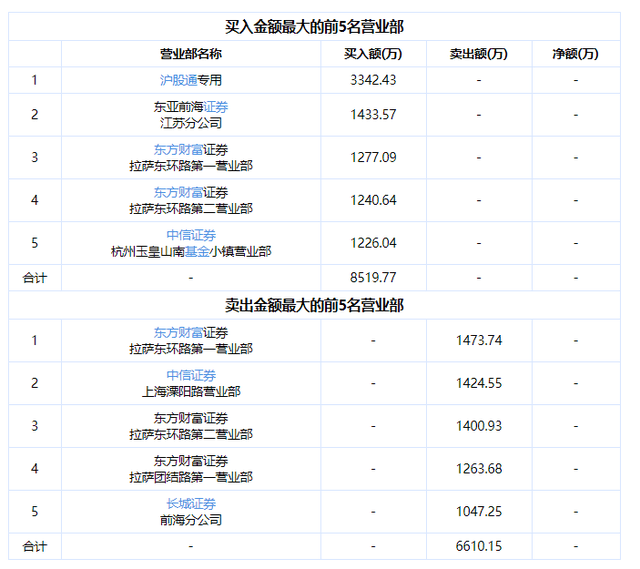Click 中信证券 link above 上海溧阳路营业部

click(191, 376)
